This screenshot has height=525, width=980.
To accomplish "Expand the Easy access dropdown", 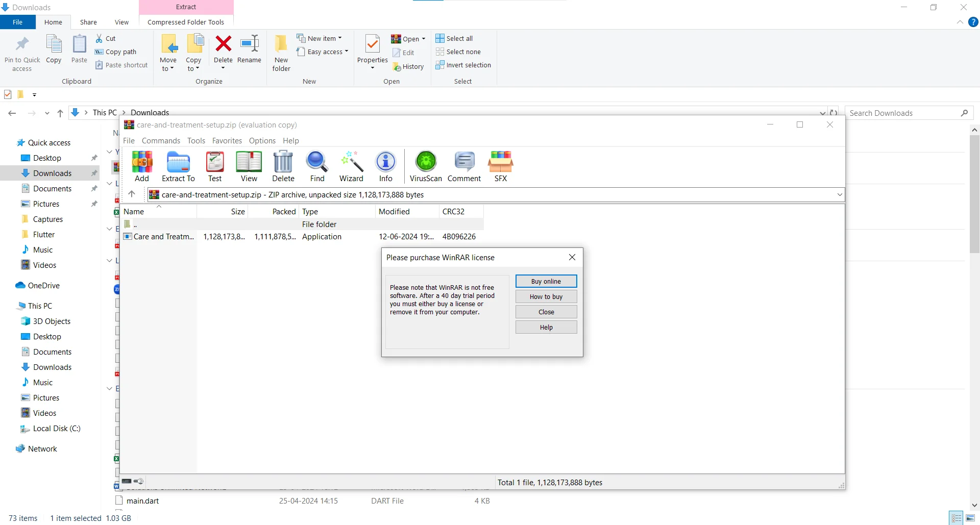I will pos(347,52).
